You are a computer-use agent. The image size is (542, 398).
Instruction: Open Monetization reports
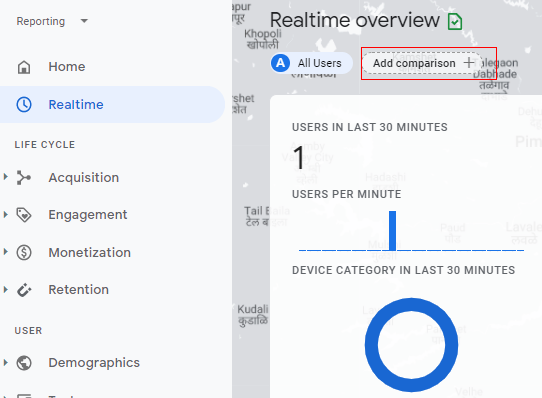pyautogui.click(x=90, y=252)
